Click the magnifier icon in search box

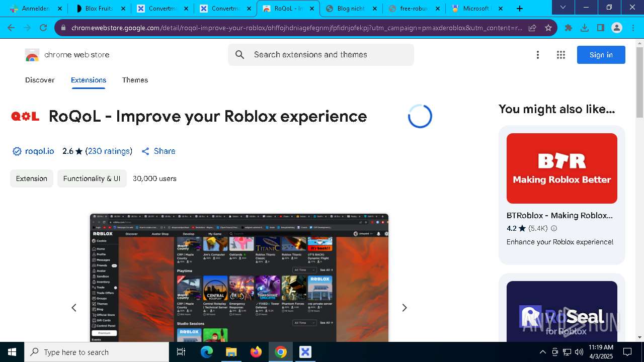pyautogui.click(x=240, y=55)
